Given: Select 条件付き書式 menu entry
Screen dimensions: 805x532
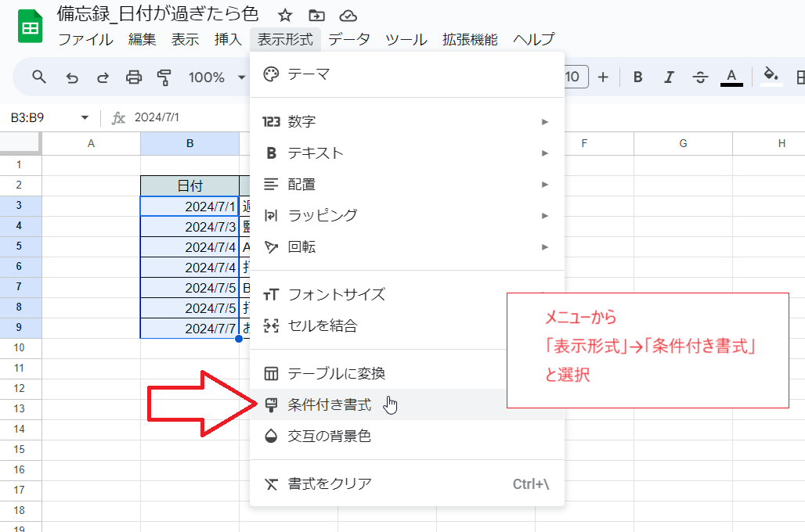Looking at the screenshot, I should (378, 404).
